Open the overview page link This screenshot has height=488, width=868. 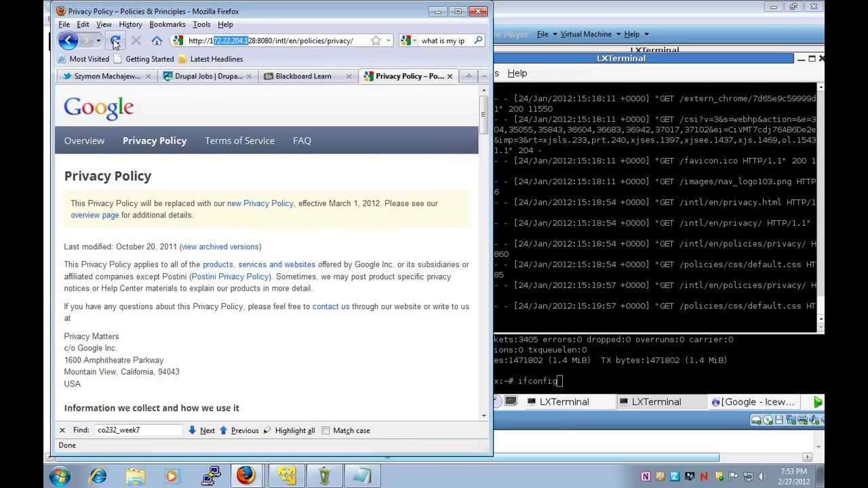95,215
